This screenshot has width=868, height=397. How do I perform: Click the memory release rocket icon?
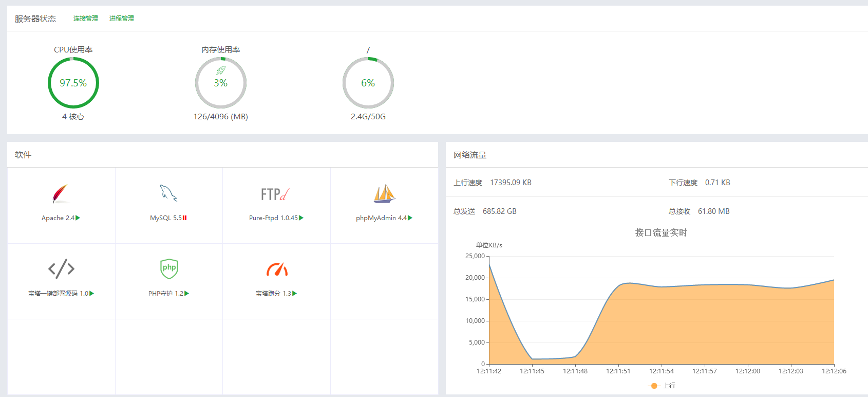pos(221,70)
